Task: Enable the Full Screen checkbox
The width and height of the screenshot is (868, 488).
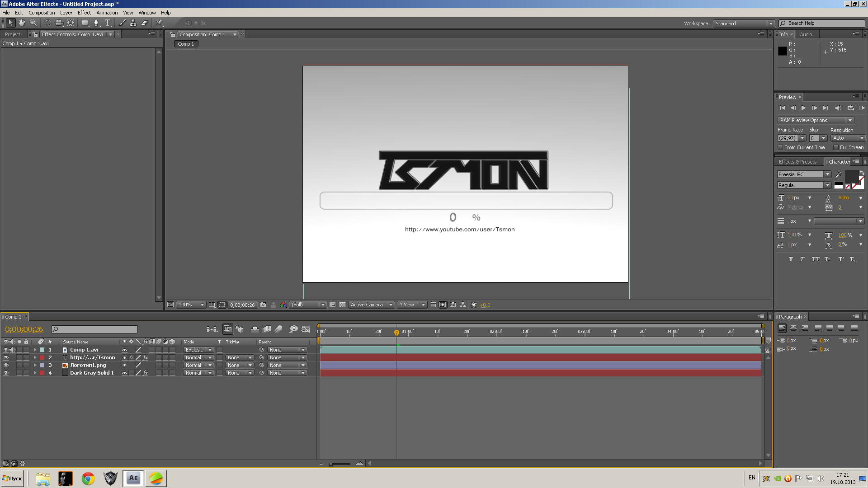Action: (836, 148)
